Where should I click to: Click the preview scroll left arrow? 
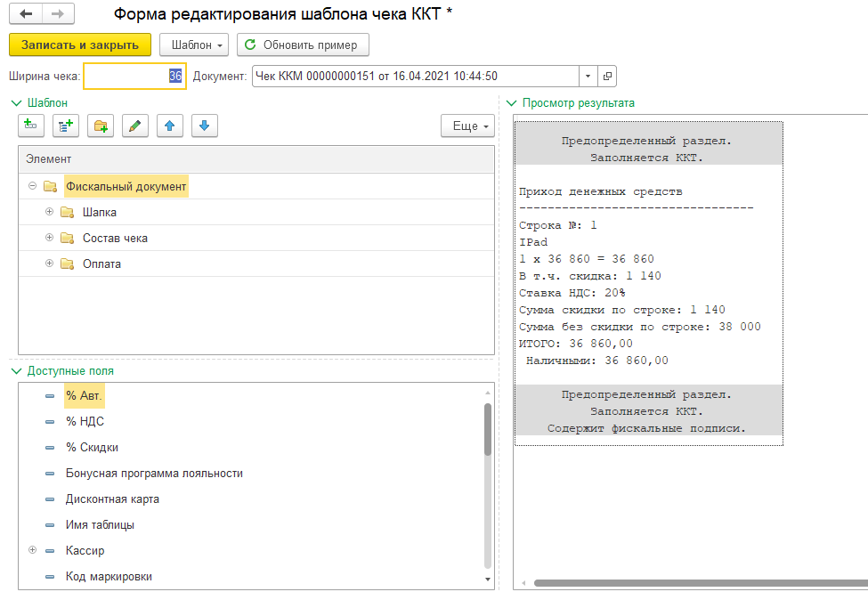point(523,583)
